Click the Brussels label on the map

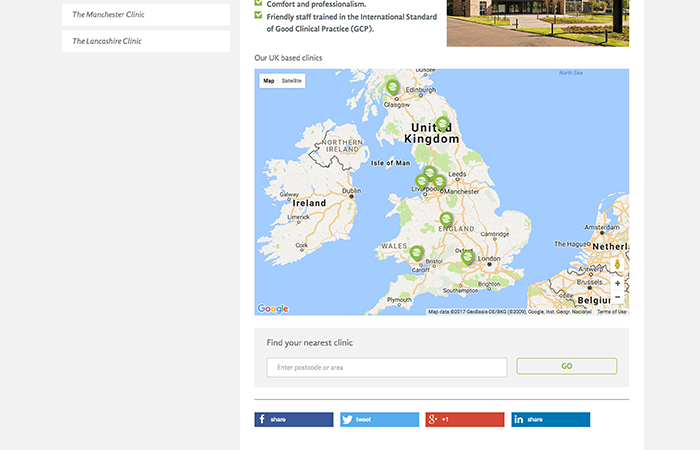pos(589,282)
